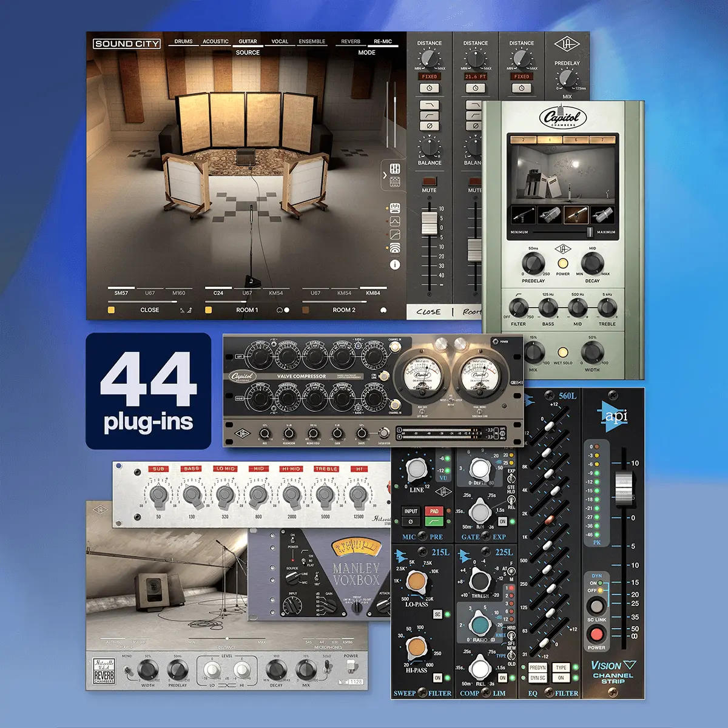
Task: Switch source to VOCAL
Action: point(280,42)
